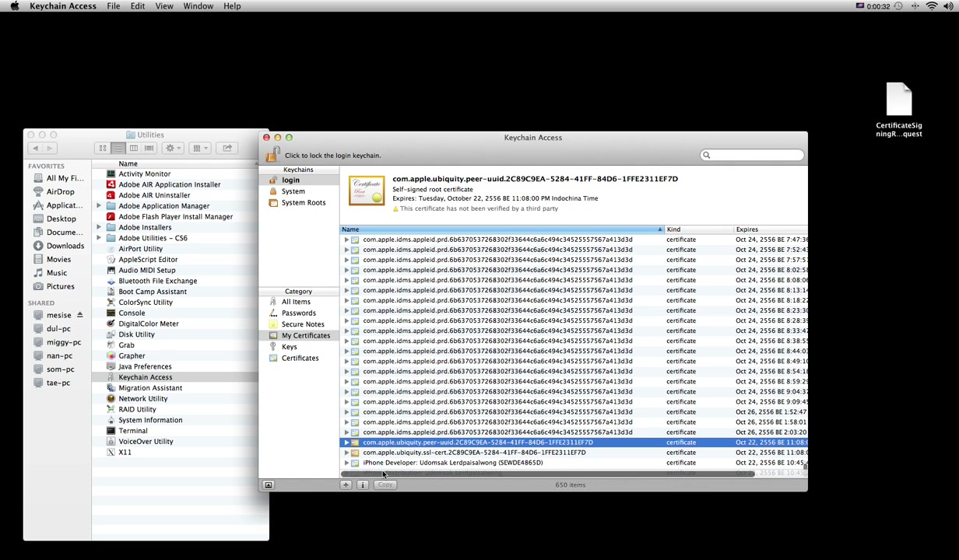Image resolution: width=959 pixels, height=560 pixels.
Task: Open the Edit menu
Action: point(138,6)
